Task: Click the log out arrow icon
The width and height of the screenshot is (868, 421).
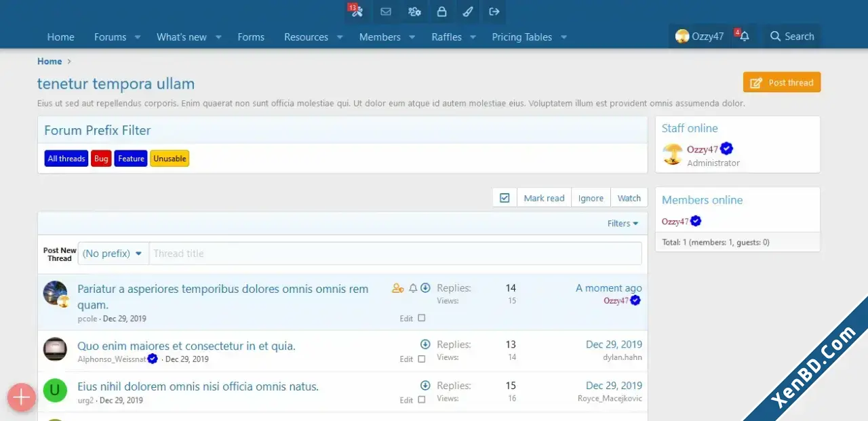Action: (494, 12)
